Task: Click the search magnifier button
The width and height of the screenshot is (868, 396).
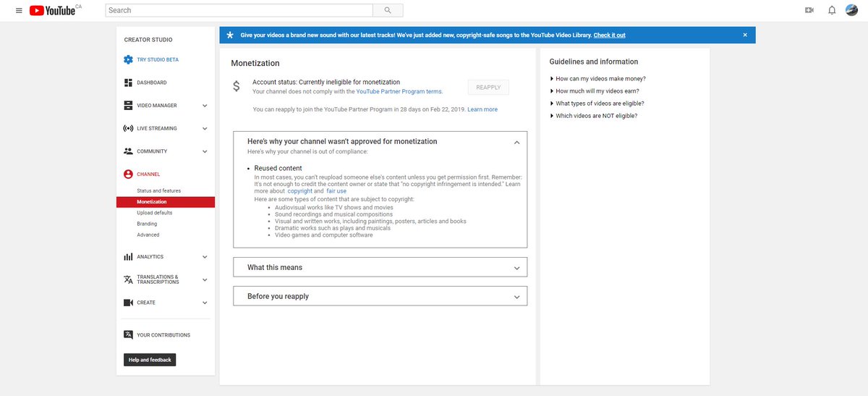Action: coord(388,10)
